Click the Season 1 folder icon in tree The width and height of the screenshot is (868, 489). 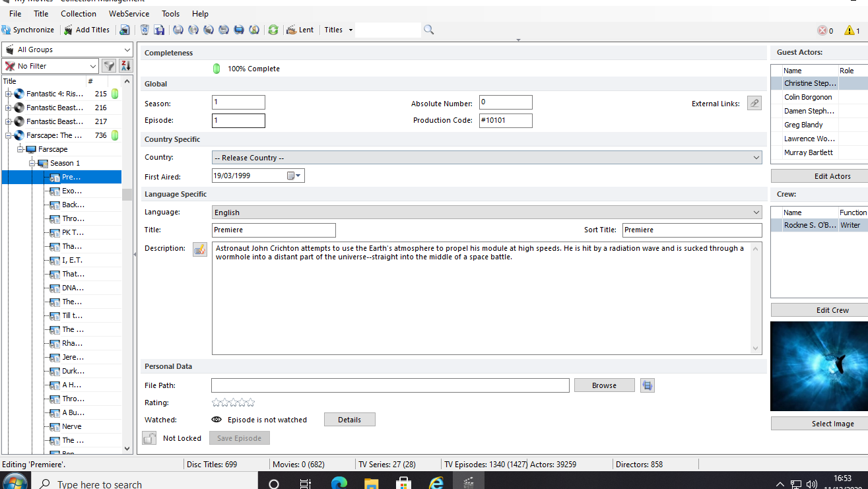(x=43, y=163)
